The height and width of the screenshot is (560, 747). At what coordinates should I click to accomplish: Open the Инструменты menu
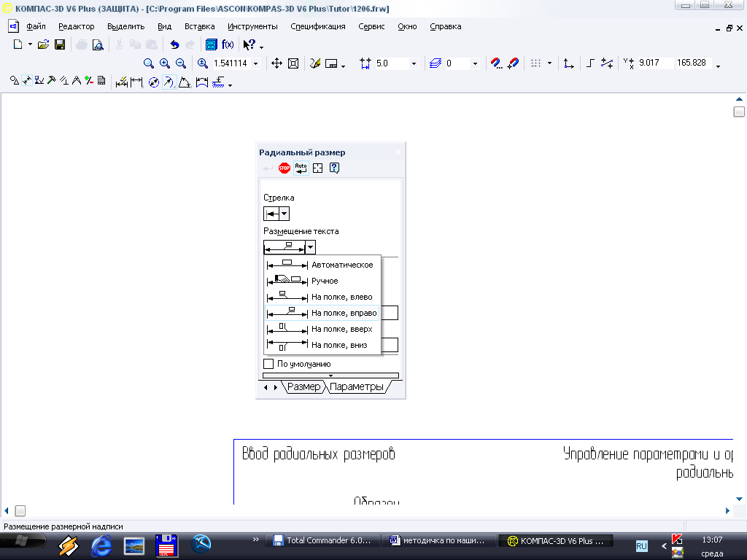click(x=252, y=27)
